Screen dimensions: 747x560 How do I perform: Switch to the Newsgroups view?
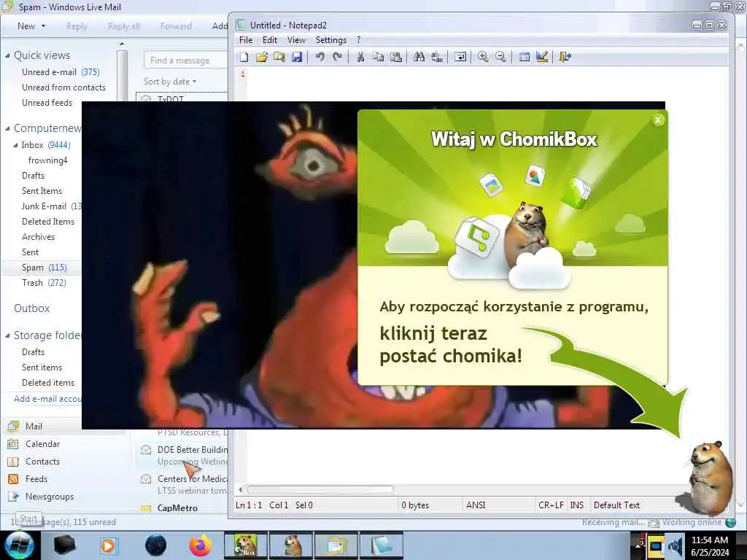(x=50, y=497)
